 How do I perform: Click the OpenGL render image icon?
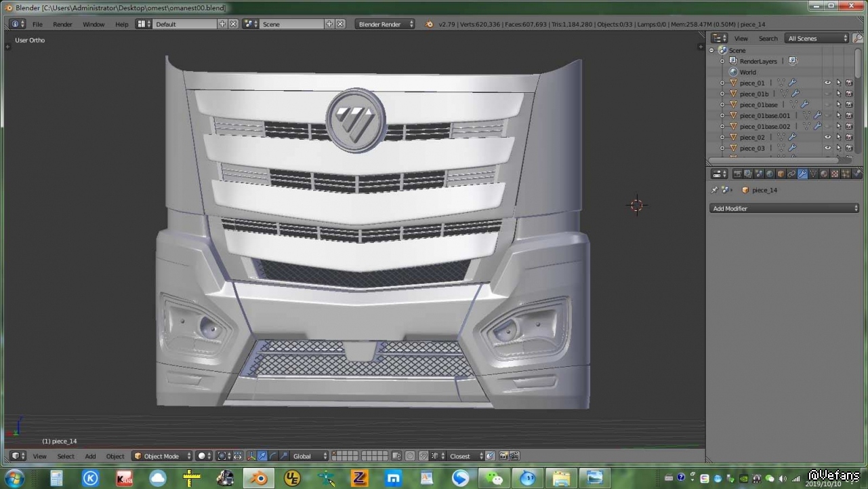[x=503, y=456]
